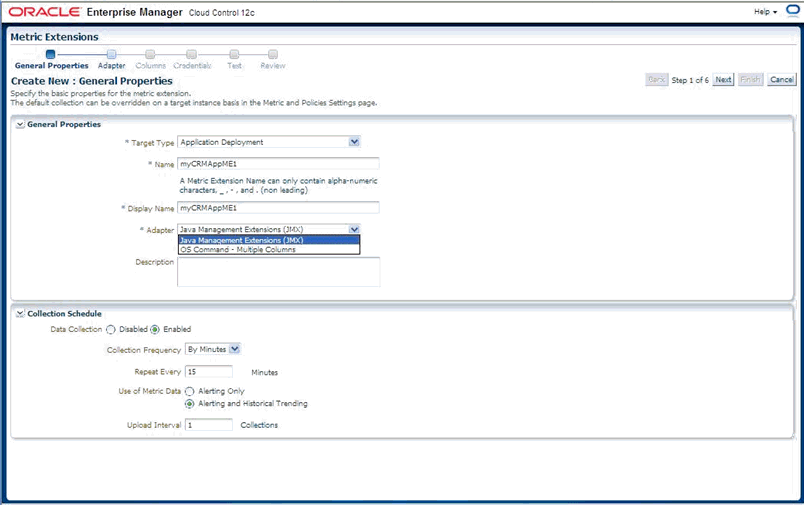Select the Credentials train step marker
The height and width of the screenshot is (505, 804).
tap(191, 54)
